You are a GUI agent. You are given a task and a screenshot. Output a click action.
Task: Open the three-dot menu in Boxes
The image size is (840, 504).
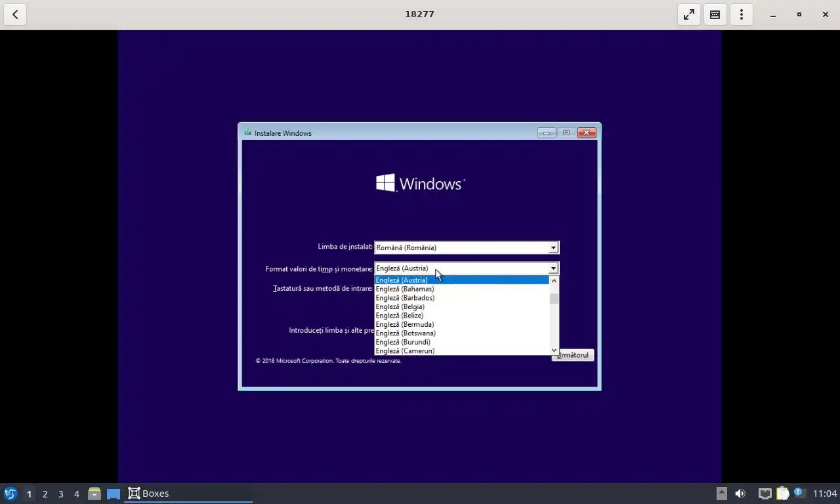pyautogui.click(x=742, y=14)
